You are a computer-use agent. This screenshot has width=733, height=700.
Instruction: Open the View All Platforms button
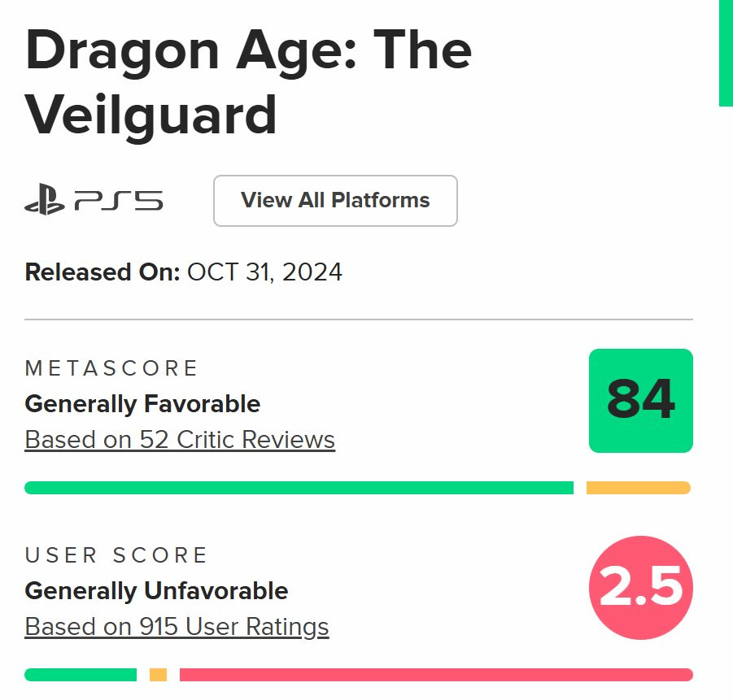[x=335, y=201]
